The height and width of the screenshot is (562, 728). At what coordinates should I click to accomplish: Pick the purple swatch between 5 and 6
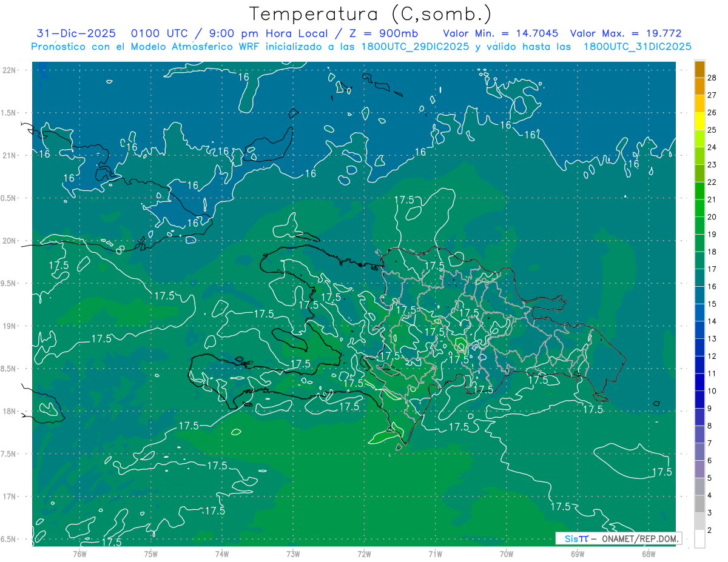click(x=699, y=469)
